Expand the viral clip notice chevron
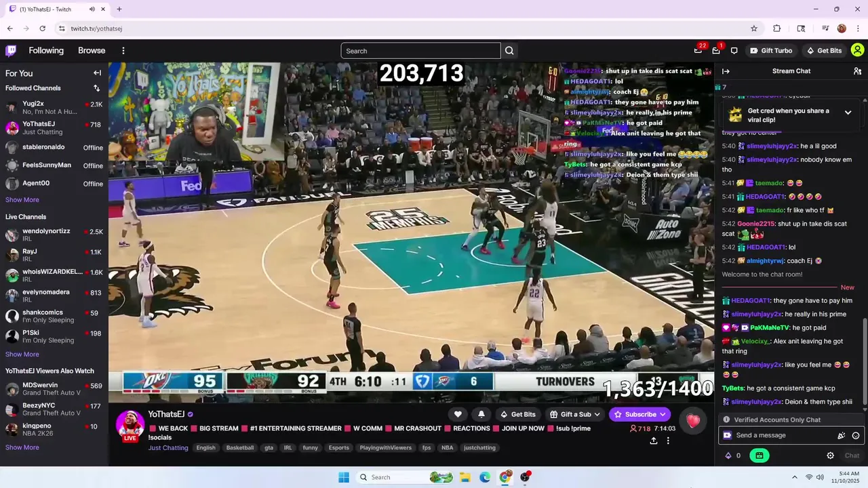Viewport: 868px width, 488px height. (848, 113)
